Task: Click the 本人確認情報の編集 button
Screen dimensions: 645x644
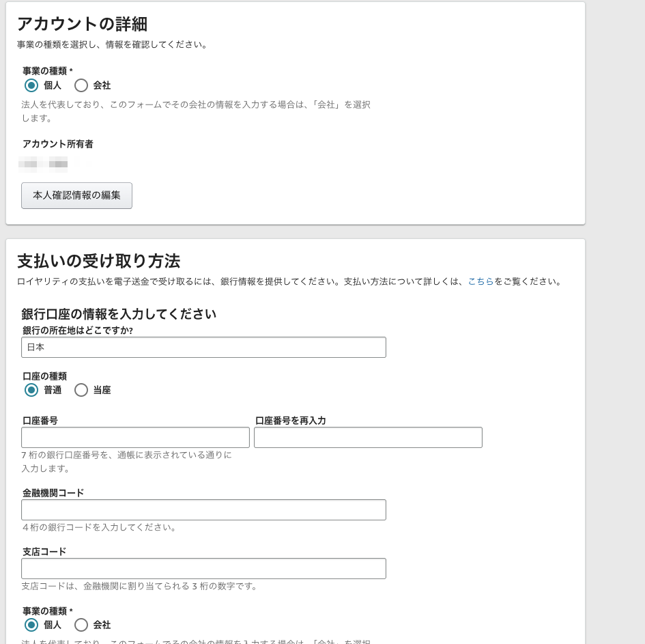Action: click(76, 195)
